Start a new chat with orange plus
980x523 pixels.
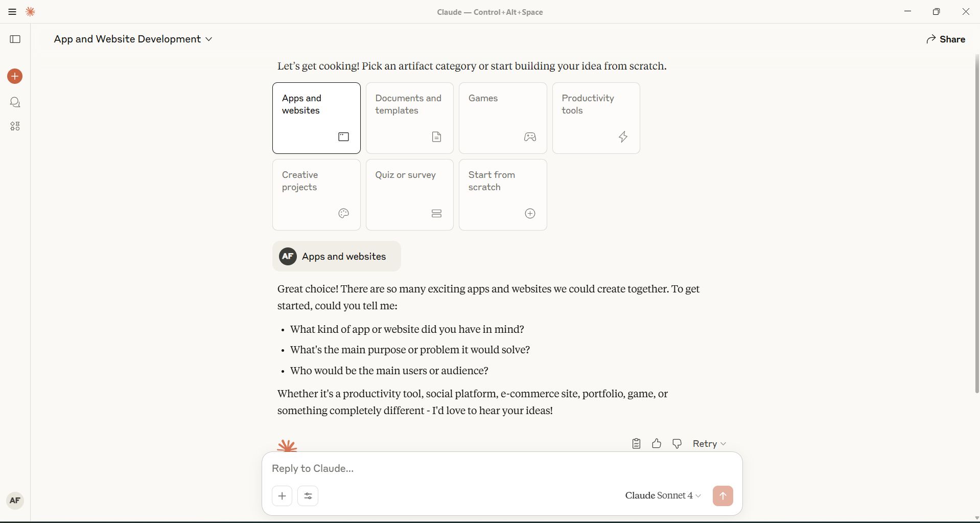(15, 76)
